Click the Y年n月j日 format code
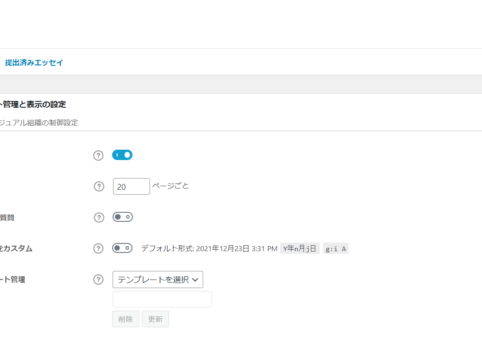The width and height of the screenshot is (482, 362). (300, 248)
